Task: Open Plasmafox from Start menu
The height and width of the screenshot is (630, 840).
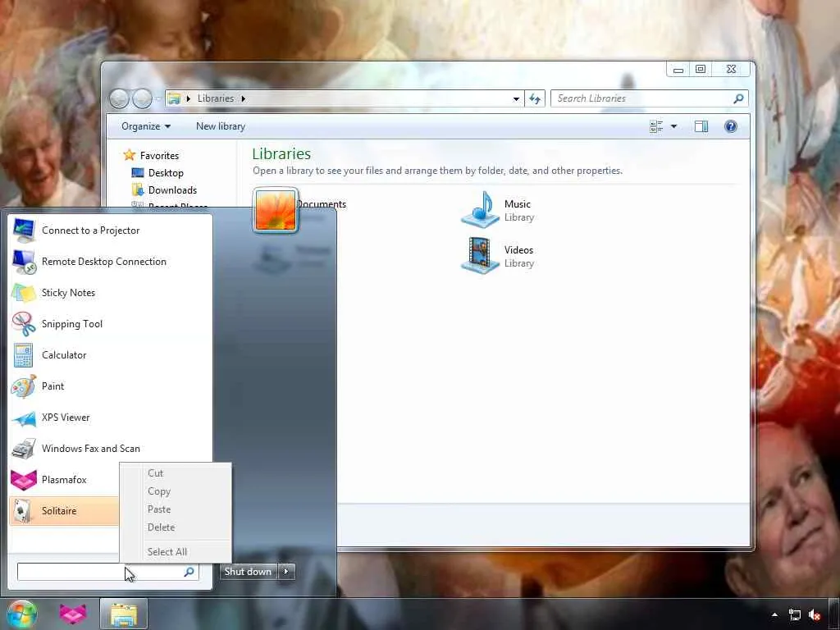Action: point(64,479)
